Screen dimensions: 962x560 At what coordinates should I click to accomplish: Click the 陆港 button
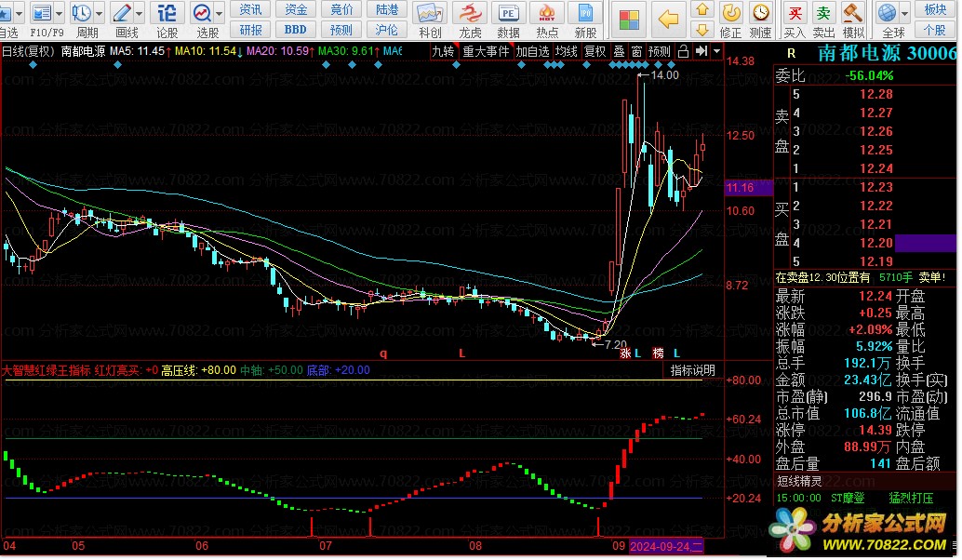pos(387,9)
